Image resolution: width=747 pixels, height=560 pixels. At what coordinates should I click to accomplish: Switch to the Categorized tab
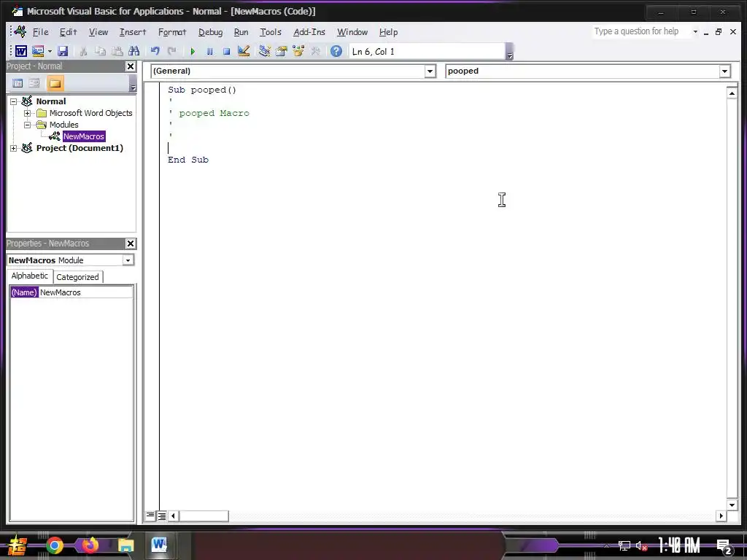[77, 277]
